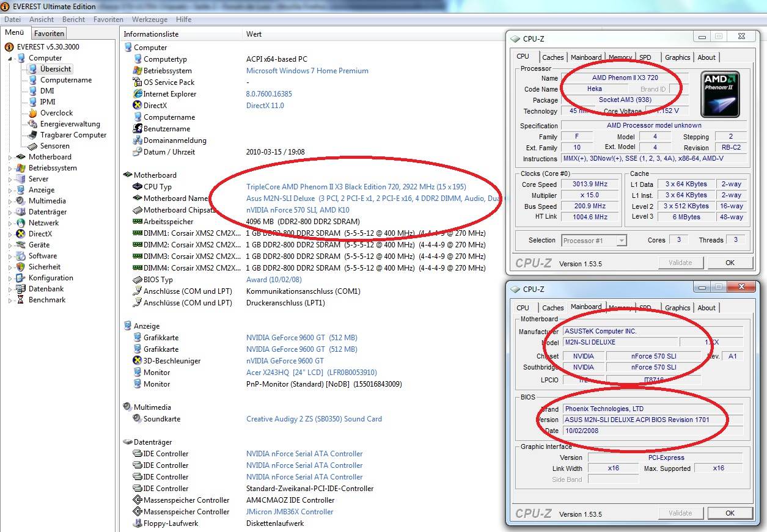
Task: Open the Overclock flame icon
Action: tap(32, 113)
